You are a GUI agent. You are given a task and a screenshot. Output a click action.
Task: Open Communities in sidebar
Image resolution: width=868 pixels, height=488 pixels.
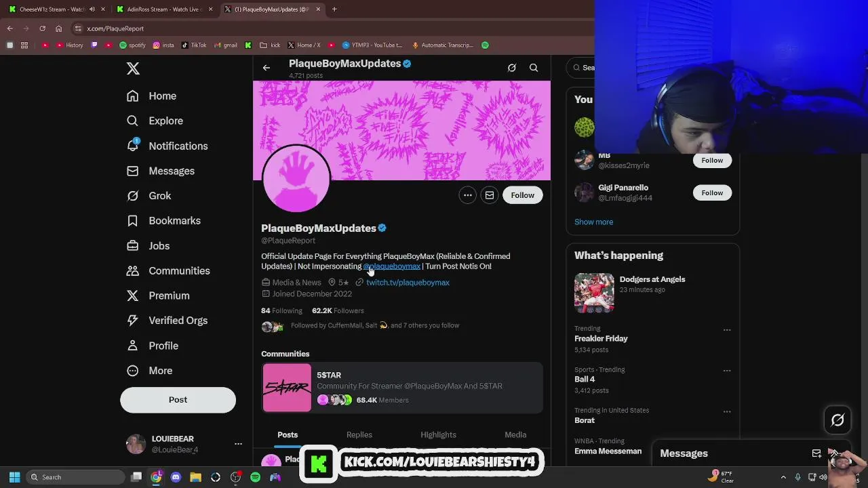168,271
